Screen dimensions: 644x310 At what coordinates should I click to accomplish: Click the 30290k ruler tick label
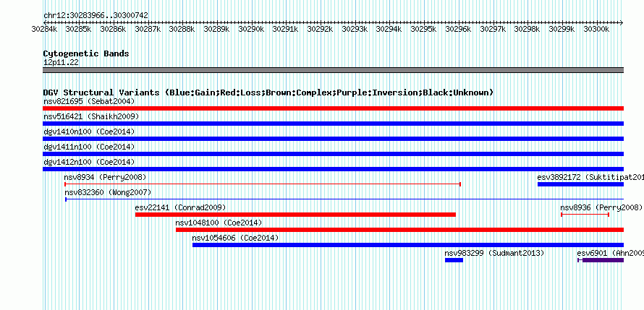coord(251,29)
